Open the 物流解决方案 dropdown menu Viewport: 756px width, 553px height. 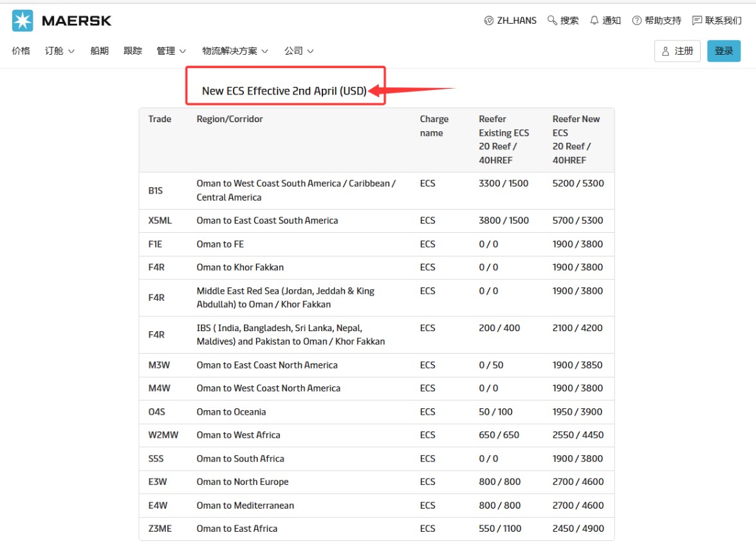235,51
